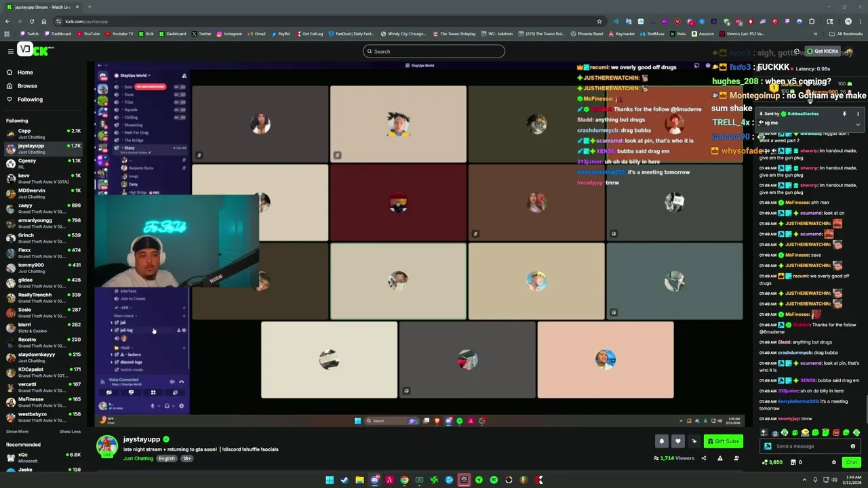This screenshot has width=868, height=488.
Task: Open pinned message options menu
Action: (858, 114)
